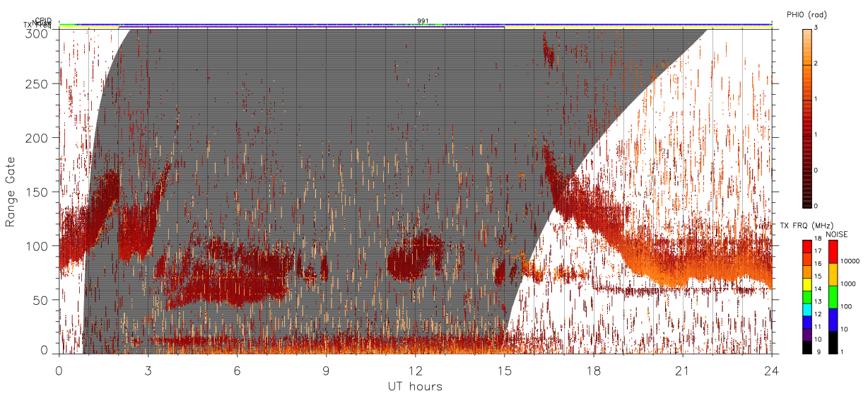Viewport: 868px width, 401px height.
Task: Click the black NOISE swatch between 1 and 10
Action: pos(833,342)
